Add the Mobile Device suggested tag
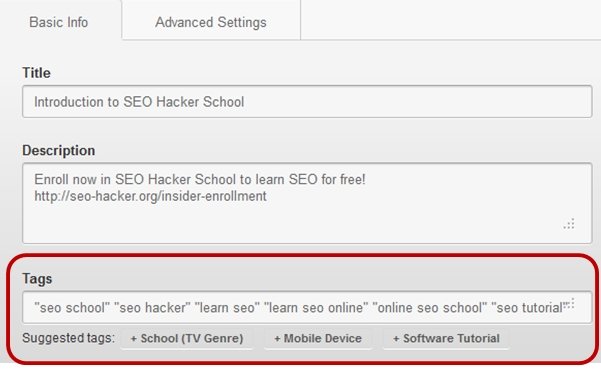 pos(318,339)
